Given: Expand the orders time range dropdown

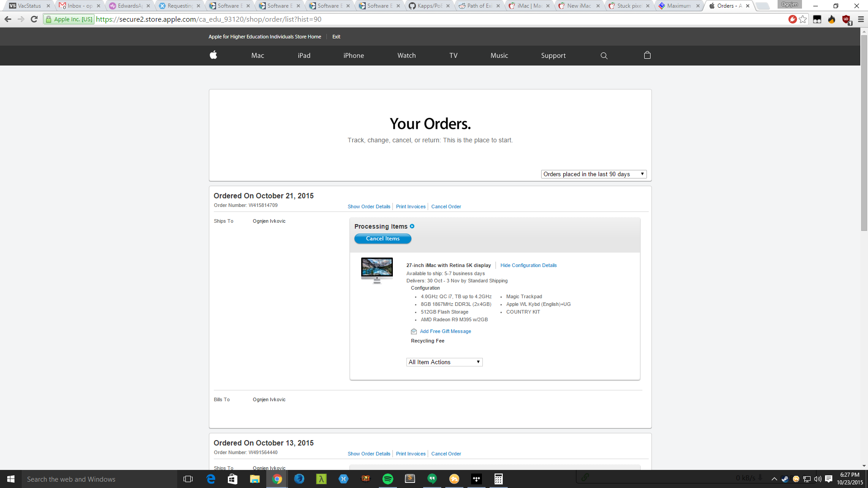Looking at the screenshot, I should tap(593, 174).
